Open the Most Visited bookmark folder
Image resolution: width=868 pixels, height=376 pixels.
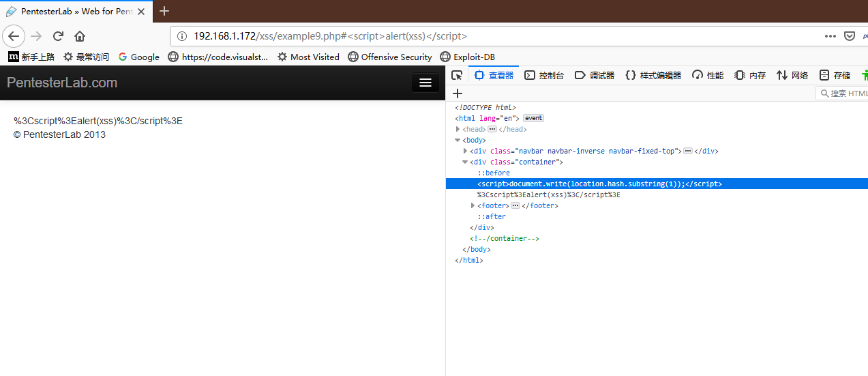[x=308, y=57]
